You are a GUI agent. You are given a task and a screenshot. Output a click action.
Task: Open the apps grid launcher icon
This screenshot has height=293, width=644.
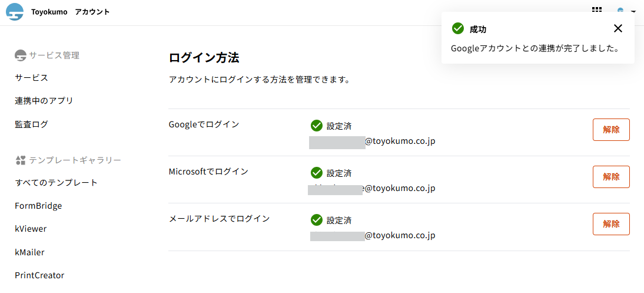[x=597, y=10]
